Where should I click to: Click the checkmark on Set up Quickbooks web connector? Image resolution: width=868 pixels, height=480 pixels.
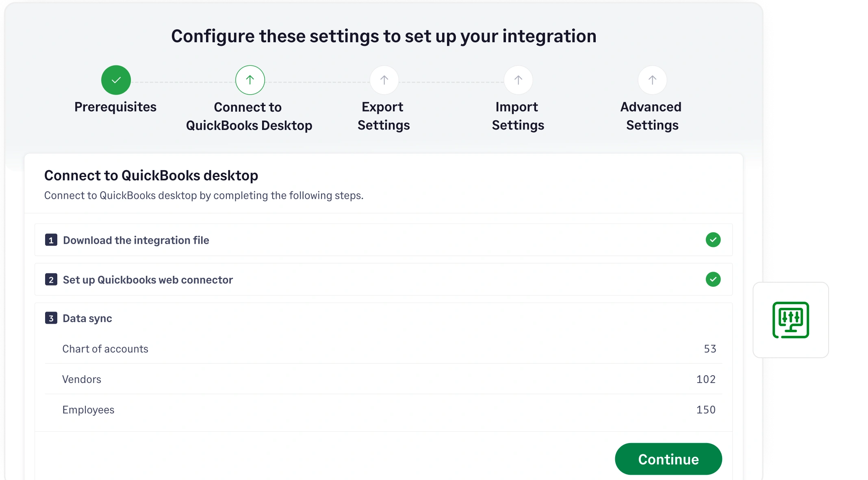click(x=713, y=279)
